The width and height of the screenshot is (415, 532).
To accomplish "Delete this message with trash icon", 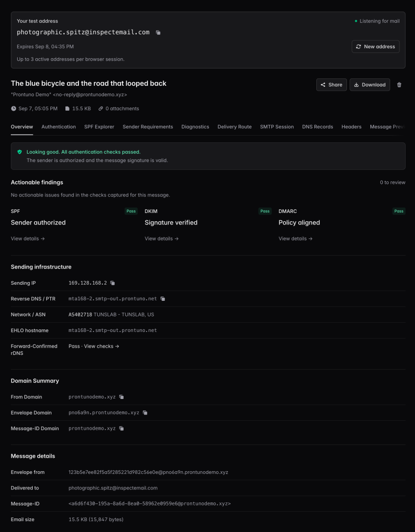I will 399,85.
